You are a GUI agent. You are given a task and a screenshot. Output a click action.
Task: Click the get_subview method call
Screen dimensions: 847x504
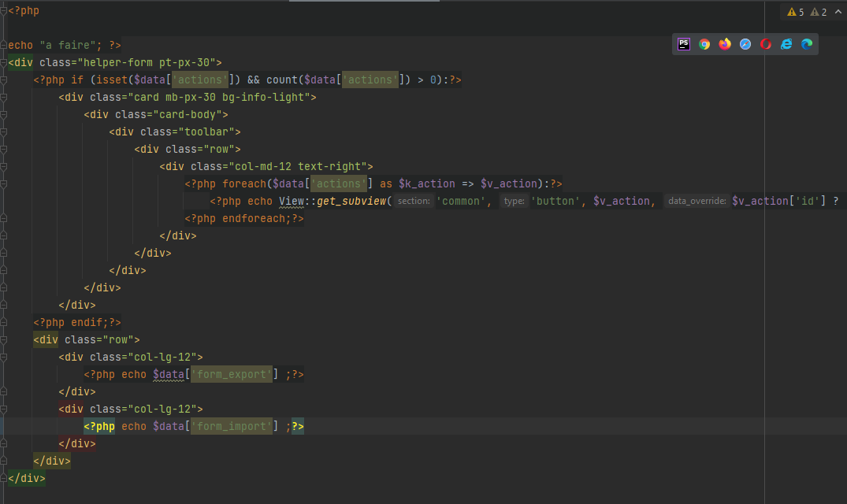354,202
